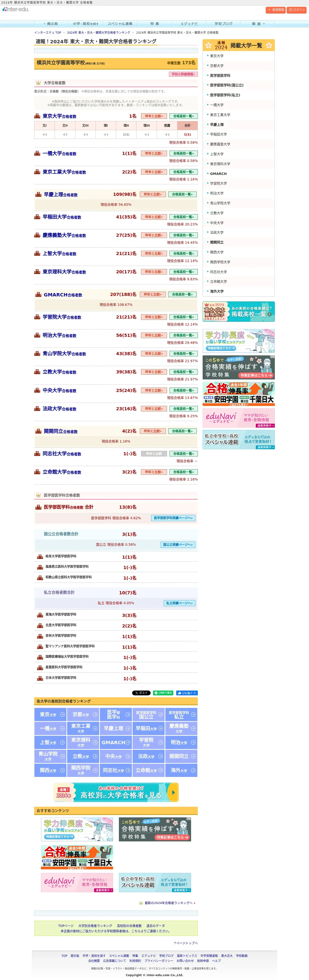Screen dimensions: 309x980
Task: Click sidebar eduNavi banner
Action: pyautogui.click(x=238, y=418)
